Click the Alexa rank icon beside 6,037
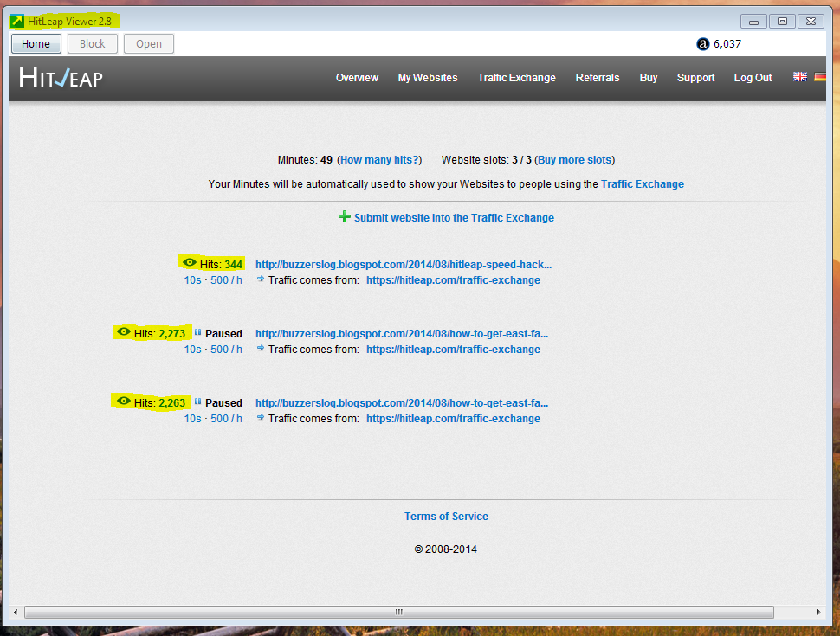This screenshot has height=636, width=840. click(x=703, y=44)
